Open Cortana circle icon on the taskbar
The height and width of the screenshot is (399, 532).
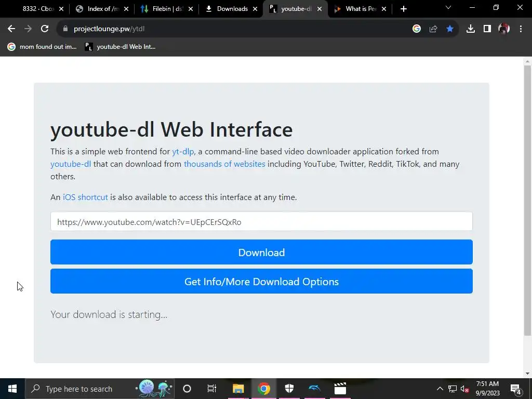point(187,389)
